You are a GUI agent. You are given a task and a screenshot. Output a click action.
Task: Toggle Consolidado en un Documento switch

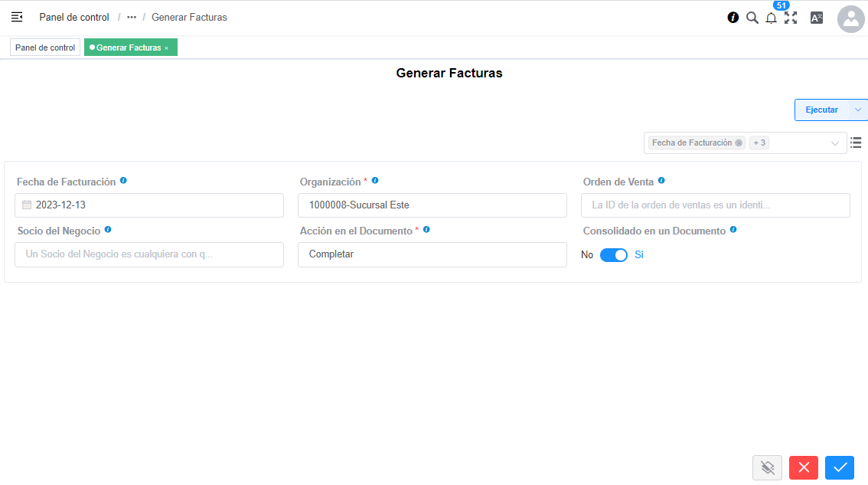tap(613, 255)
